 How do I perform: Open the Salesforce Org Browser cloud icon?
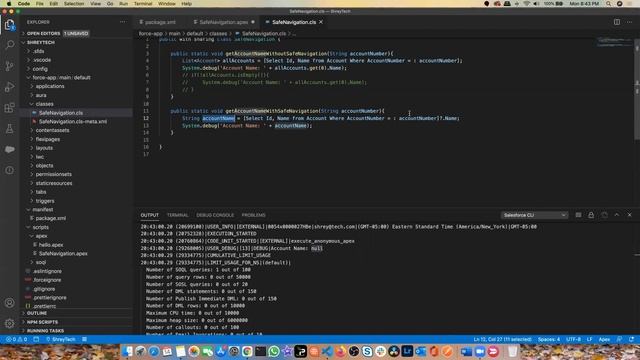click(10, 149)
